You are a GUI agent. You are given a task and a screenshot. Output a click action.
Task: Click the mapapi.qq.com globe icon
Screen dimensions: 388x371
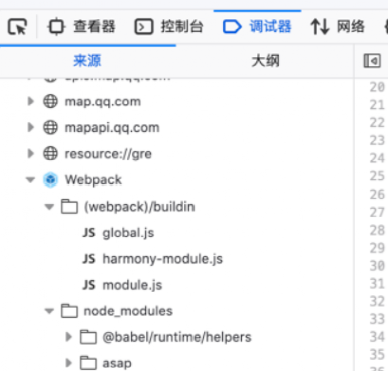coord(50,127)
